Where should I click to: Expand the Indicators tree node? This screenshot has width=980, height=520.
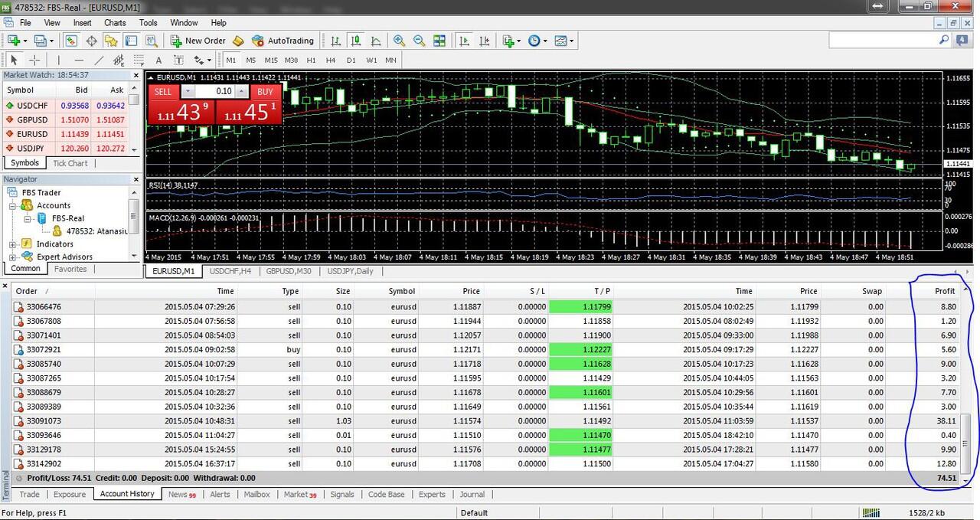[x=13, y=244]
